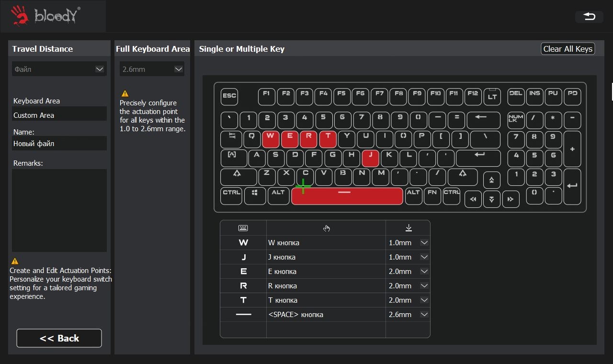Toggle the highlighted W key selection
Viewport: 613px width, 364px height.
(271, 139)
